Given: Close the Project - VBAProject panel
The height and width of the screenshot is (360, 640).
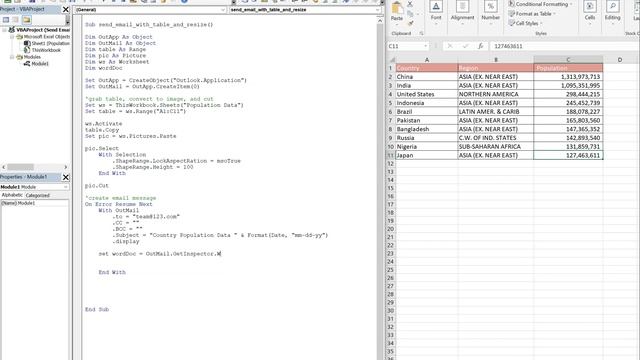Looking at the screenshot, I should click(65, 9).
